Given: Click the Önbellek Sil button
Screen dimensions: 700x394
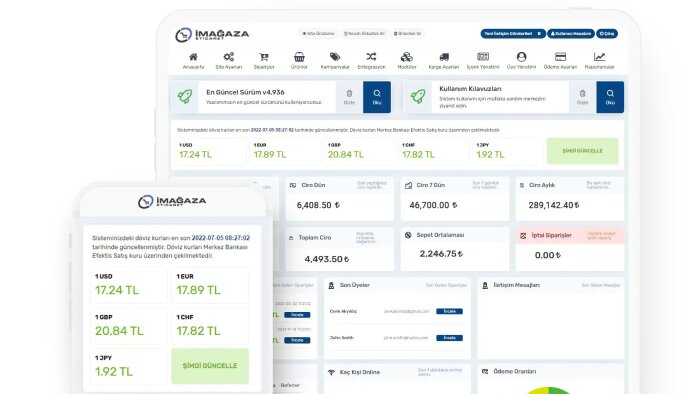Looking at the screenshot, I should click(x=408, y=33).
